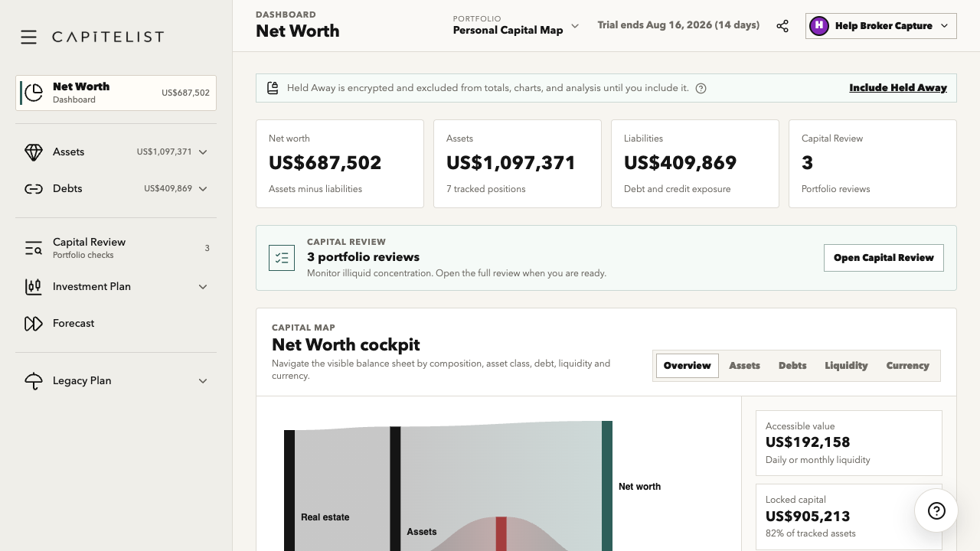Image resolution: width=980 pixels, height=551 pixels.
Task: Expand the Debts sidebar section chevron
Action: pos(203,189)
